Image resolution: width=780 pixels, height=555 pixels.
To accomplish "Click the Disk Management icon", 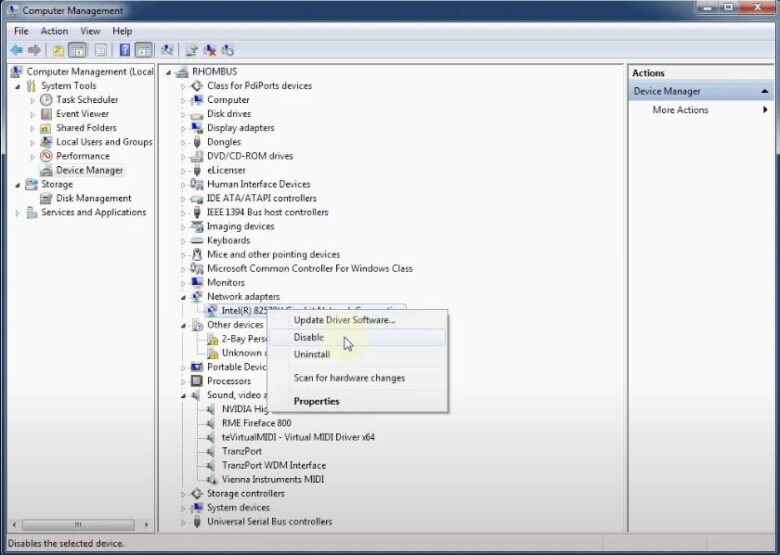I will click(x=46, y=198).
